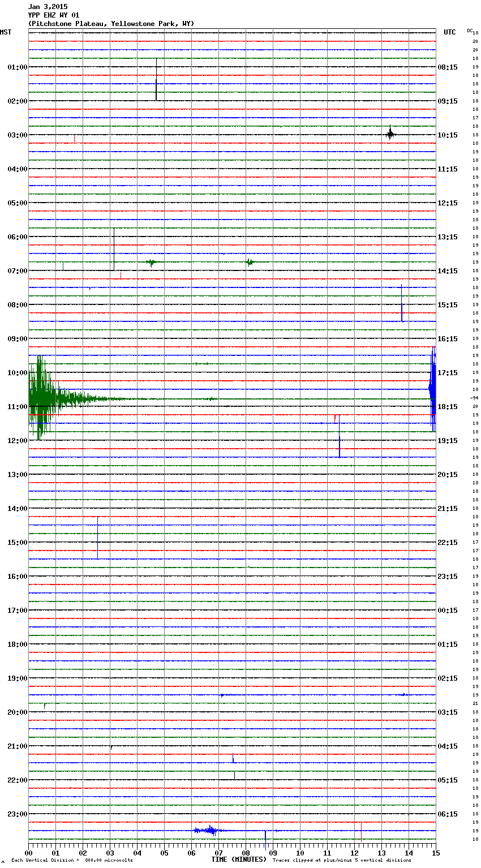Screen dimensions: 481x868
Task: Click the UTC column header
Action: [450, 32]
